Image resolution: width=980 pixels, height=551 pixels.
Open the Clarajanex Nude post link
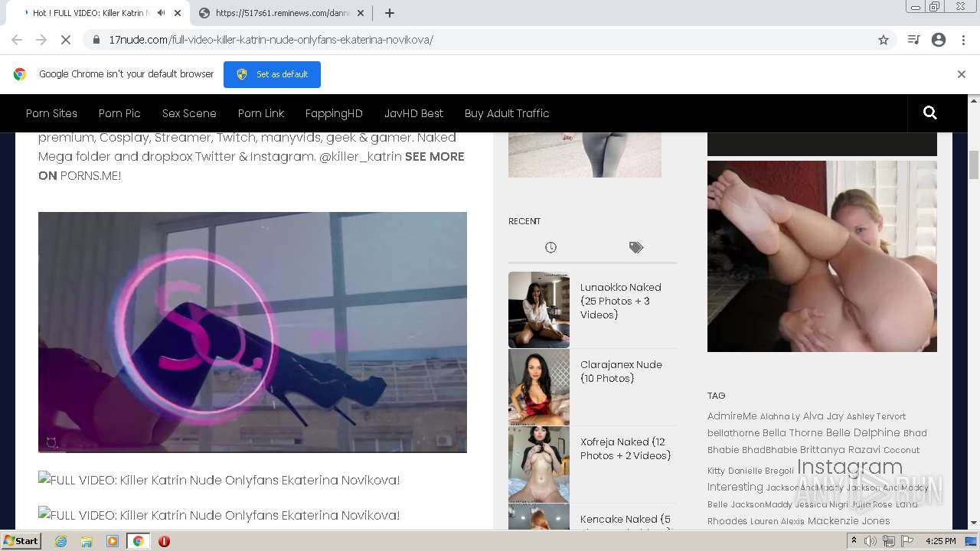click(x=621, y=371)
